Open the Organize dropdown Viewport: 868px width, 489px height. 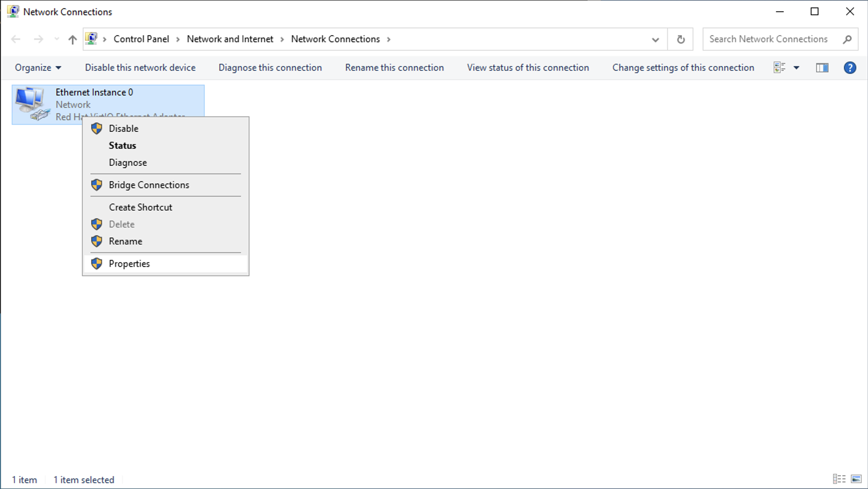(x=37, y=68)
